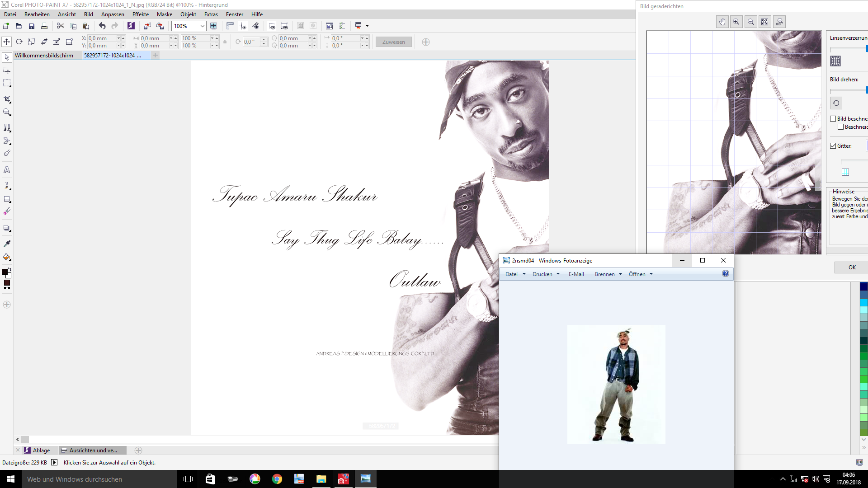This screenshot has width=868, height=488.
Task: Activate the Crop tool
Action: pos(7,99)
